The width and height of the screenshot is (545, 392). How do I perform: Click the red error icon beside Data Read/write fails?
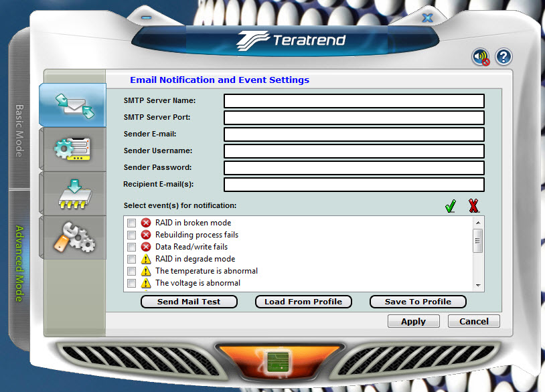tap(146, 247)
